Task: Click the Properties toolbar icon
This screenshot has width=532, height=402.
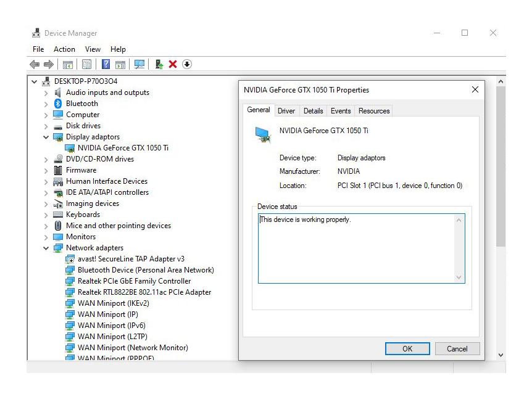Action: pyautogui.click(x=86, y=65)
